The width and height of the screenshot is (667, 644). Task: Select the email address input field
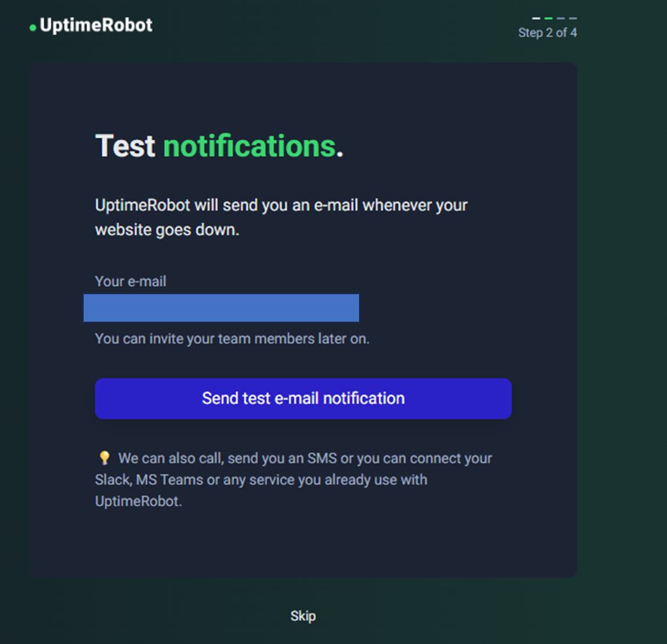click(220, 308)
